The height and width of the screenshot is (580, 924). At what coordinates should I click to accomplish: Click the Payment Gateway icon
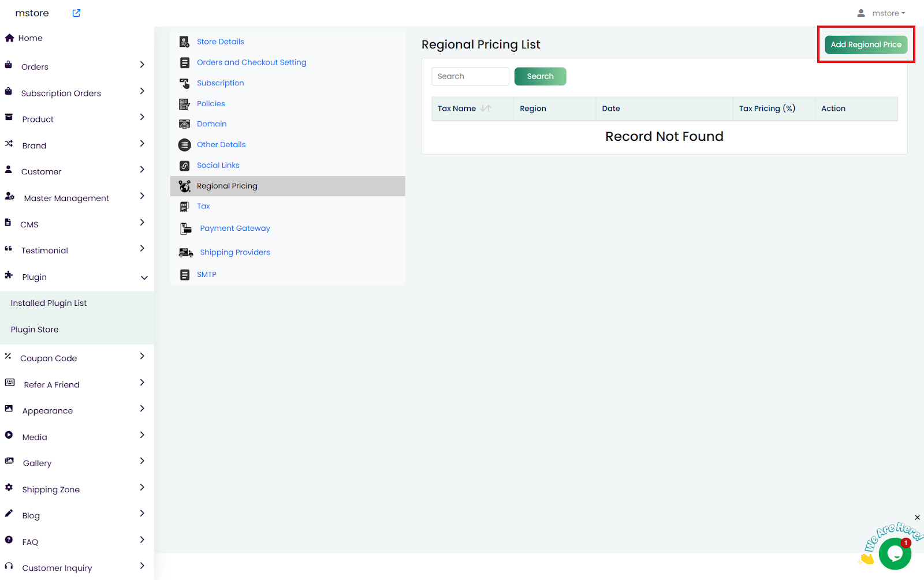185,229
